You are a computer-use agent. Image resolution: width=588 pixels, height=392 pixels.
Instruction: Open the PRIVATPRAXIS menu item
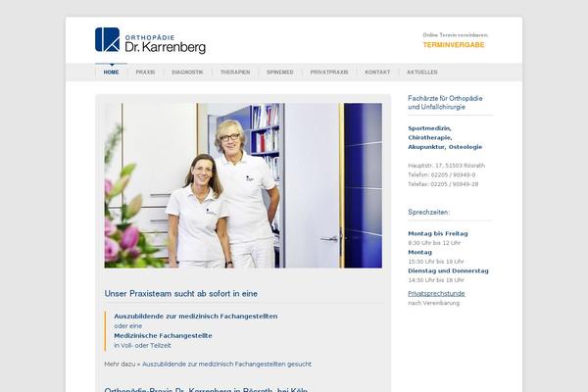point(329,72)
